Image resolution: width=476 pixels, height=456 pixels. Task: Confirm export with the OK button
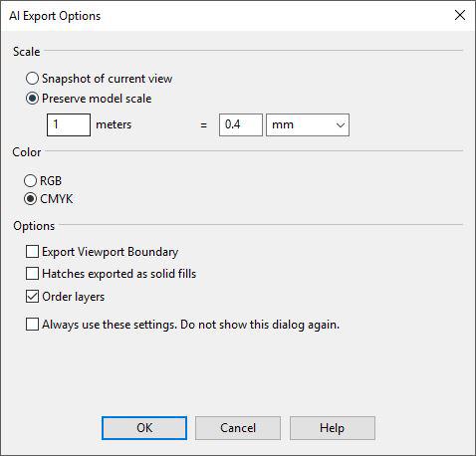click(144, 428)
